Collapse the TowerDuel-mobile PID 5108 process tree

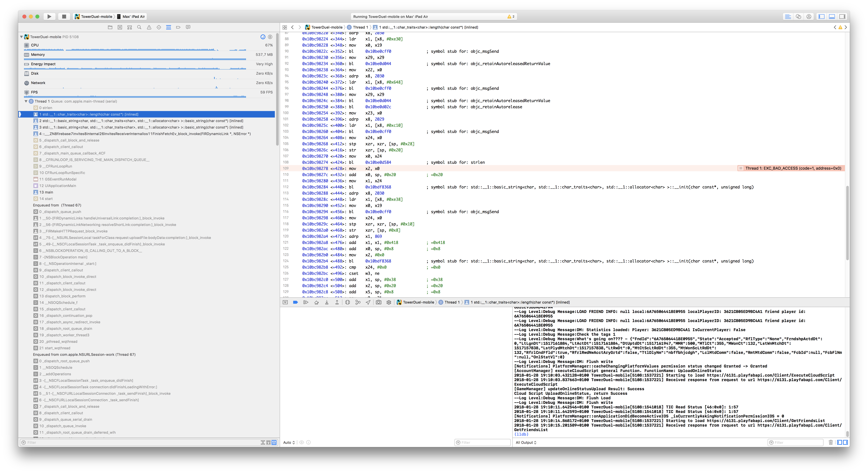coord(22,37)
